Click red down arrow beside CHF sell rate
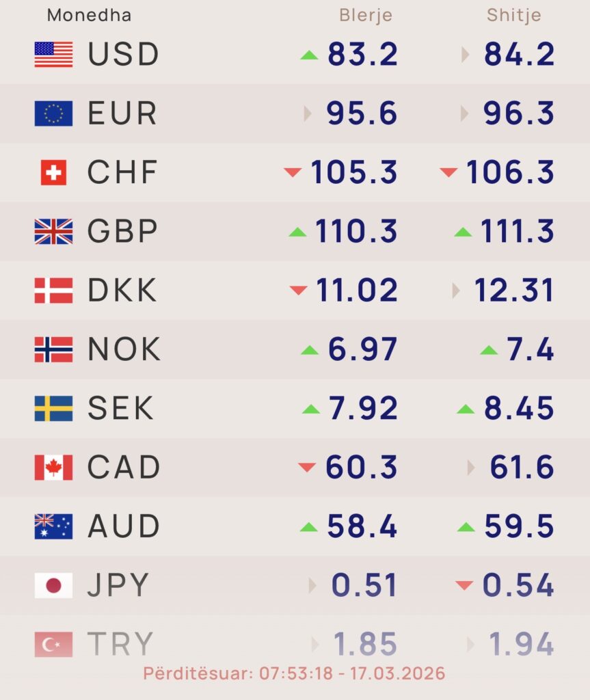590x700 pixels. coord(448,172)
